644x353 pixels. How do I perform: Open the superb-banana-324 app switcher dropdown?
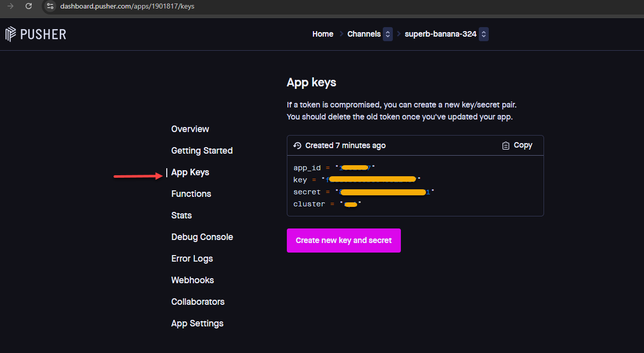click(483, 34)
